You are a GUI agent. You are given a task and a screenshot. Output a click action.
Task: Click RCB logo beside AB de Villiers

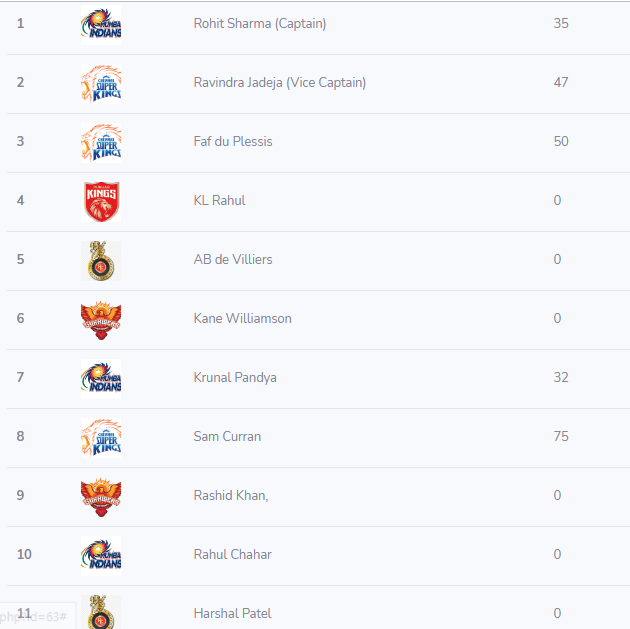click(101, 261)
